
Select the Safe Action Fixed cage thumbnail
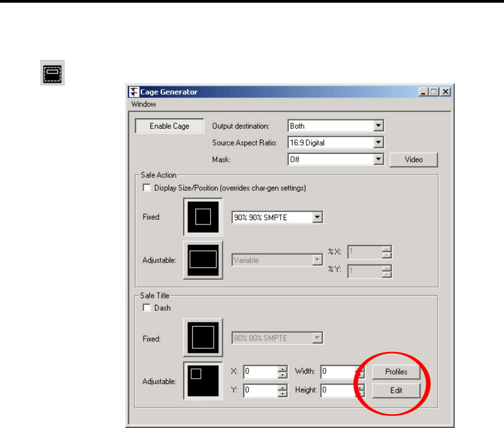click(203, 217)
